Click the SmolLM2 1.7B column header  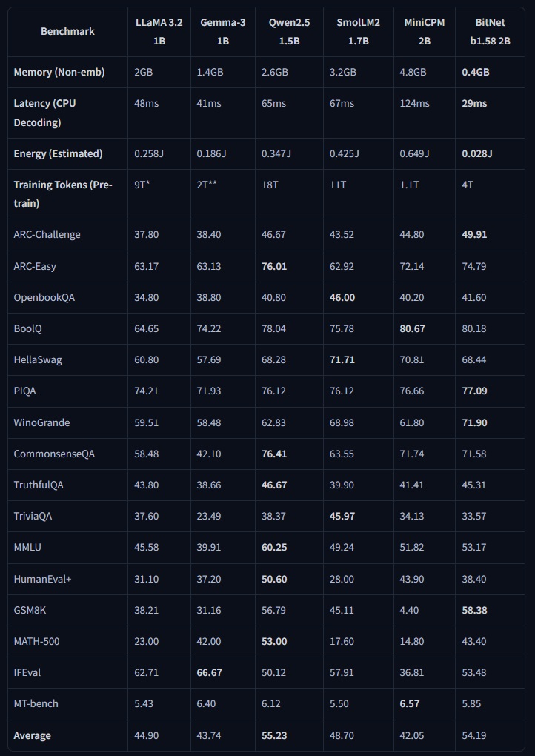358,32
